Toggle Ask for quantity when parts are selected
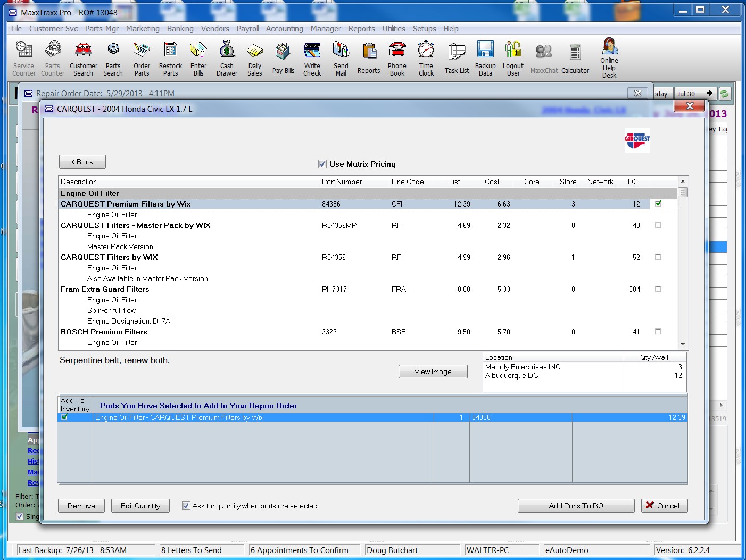 186,506
